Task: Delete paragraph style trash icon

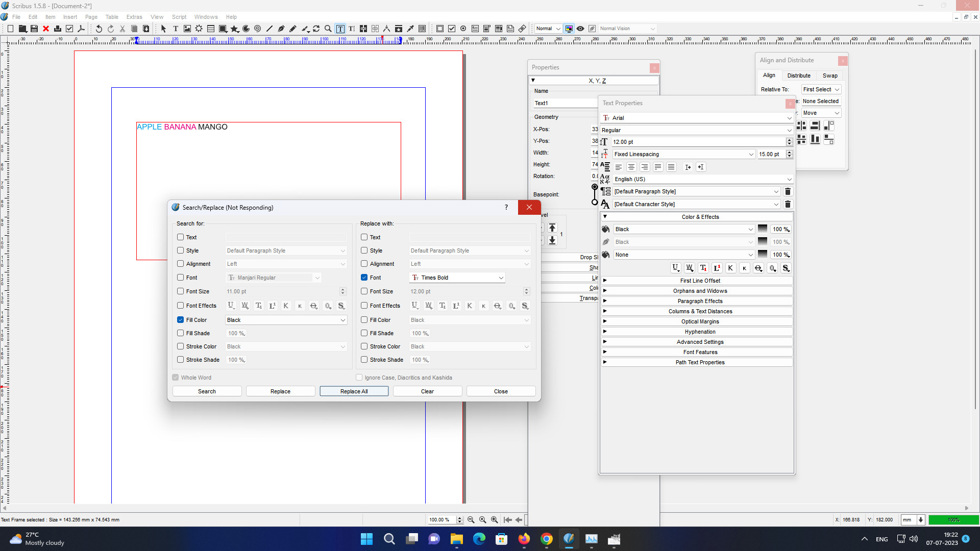Action: coord(788,191)
